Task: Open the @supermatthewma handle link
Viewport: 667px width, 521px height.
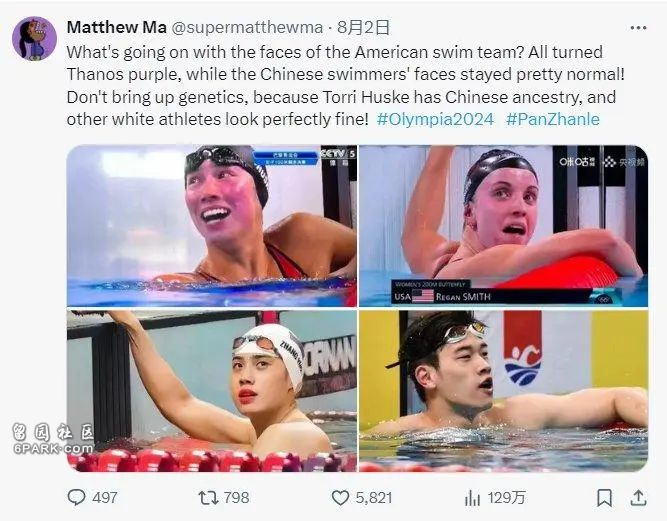Action: 247,28
